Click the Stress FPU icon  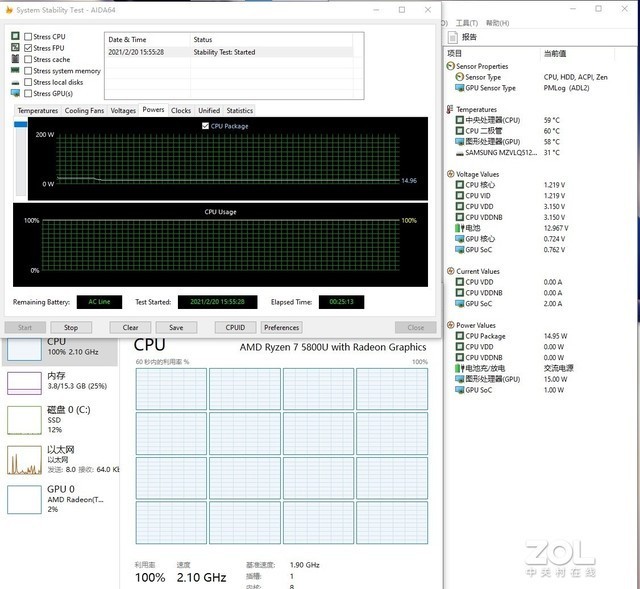coord(15,47)
